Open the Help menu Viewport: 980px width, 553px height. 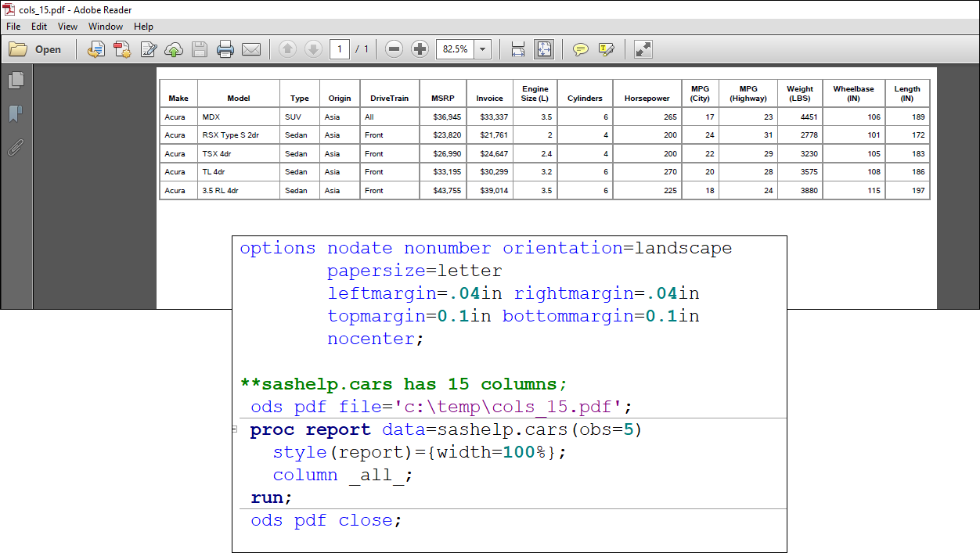(143, 27)
